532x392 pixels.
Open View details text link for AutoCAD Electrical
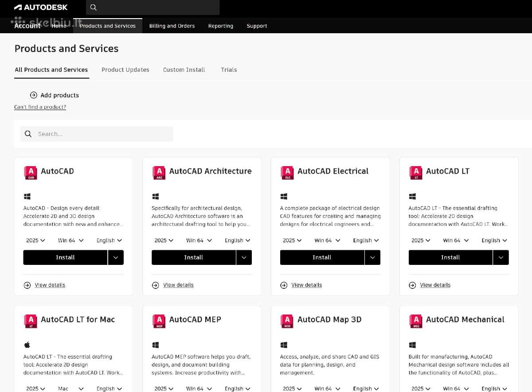(x=307, y=285)
